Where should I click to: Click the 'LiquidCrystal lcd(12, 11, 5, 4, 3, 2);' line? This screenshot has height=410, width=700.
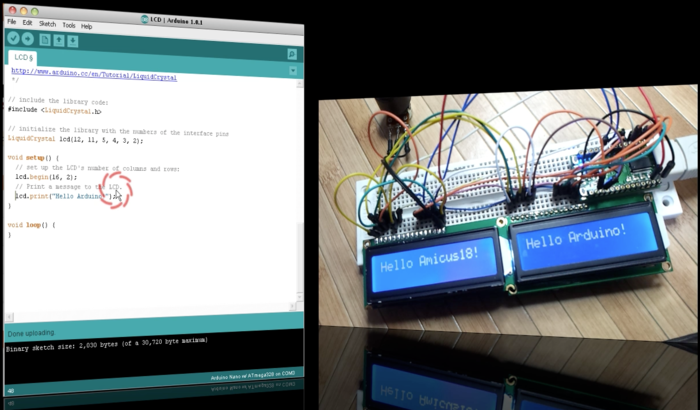point(75,139)
